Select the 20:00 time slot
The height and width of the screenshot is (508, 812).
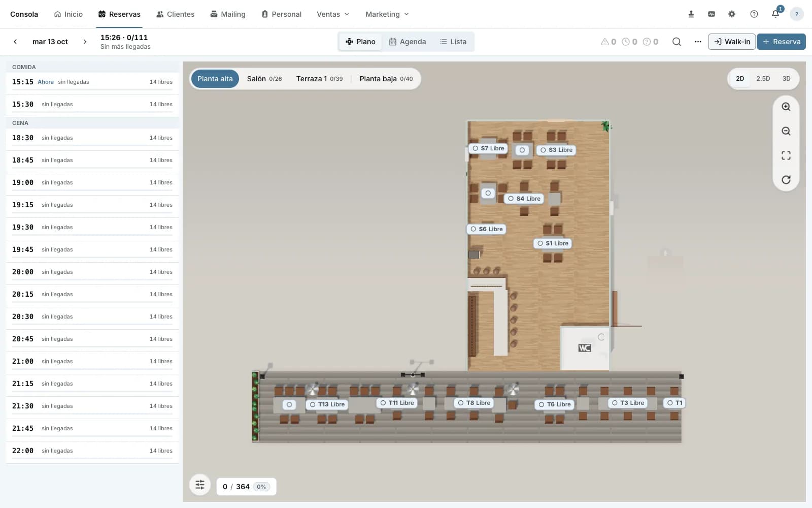(x=92, y=272)
